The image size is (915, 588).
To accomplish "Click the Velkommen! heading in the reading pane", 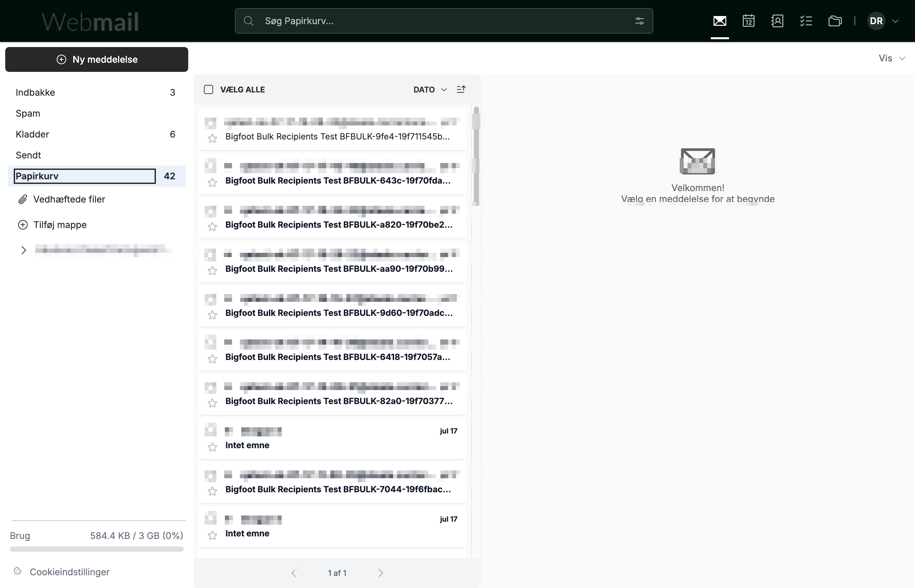I will [x=698, y=188].
